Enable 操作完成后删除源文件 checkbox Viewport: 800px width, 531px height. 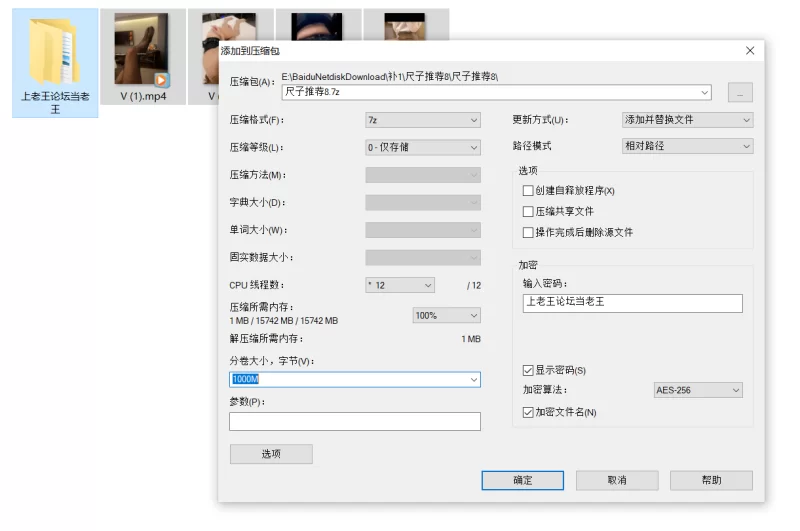[528, 233]
